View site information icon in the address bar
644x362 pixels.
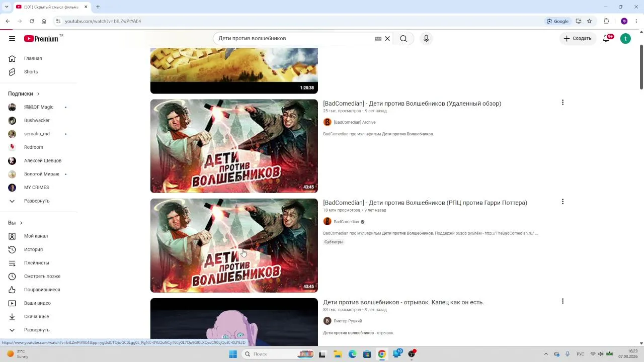pyautogui.click(x=58, y=21)
